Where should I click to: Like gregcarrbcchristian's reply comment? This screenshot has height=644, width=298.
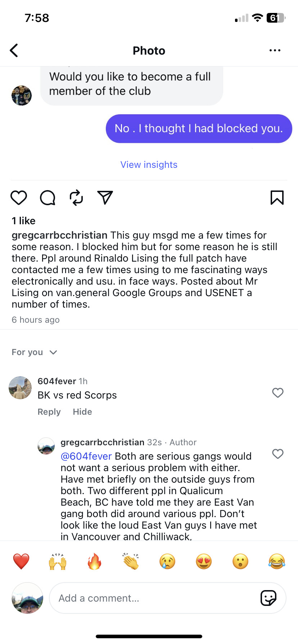click(277, 454)
